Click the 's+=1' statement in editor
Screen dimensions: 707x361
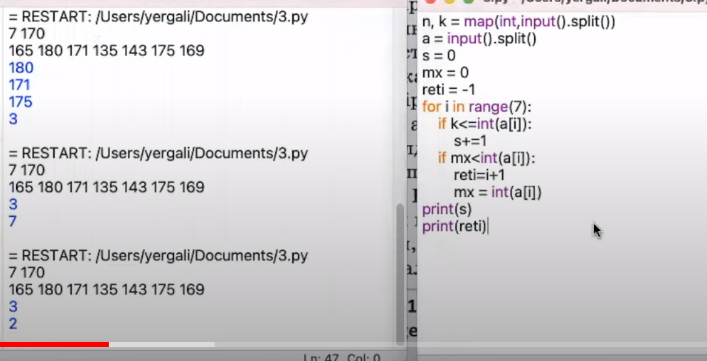pyautogui.click(x=470, y=142)
